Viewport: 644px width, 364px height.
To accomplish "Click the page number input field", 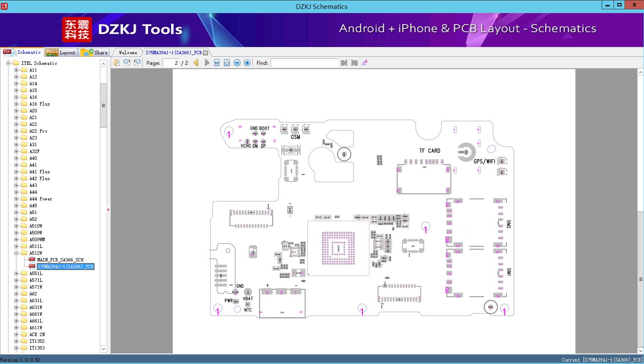I will 171,63.
